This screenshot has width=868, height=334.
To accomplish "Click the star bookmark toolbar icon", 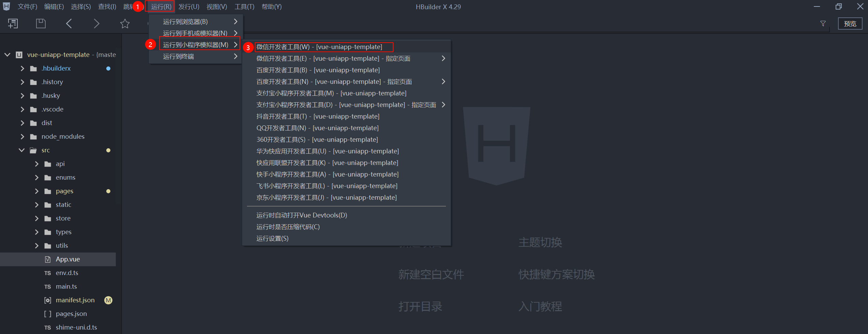I will pyautogui.click(x=125, y=24).
